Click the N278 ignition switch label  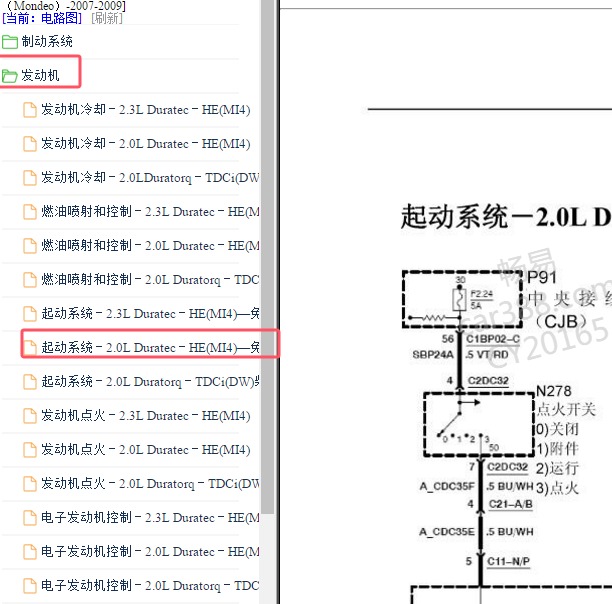coord(553,391)
